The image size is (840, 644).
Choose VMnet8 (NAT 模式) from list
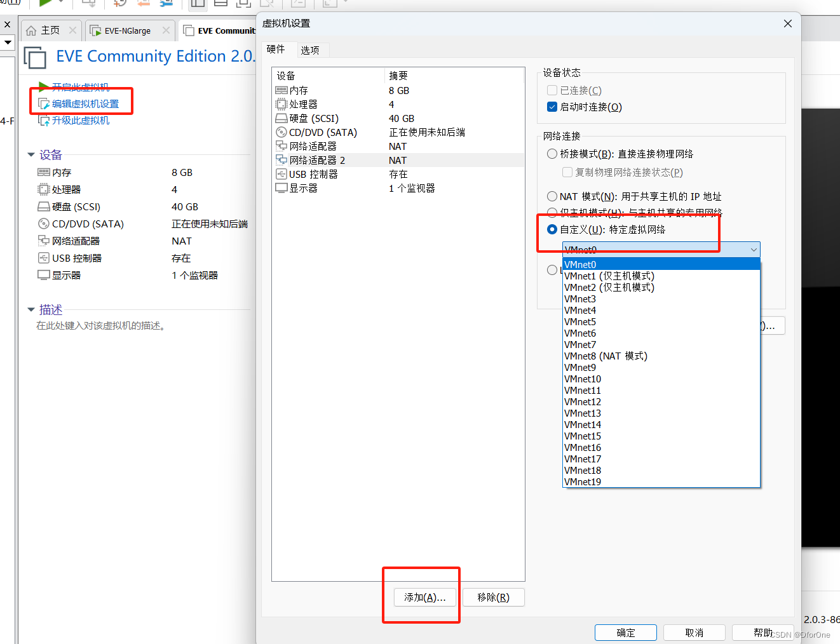pyautogui.click(x=661, y=356)
